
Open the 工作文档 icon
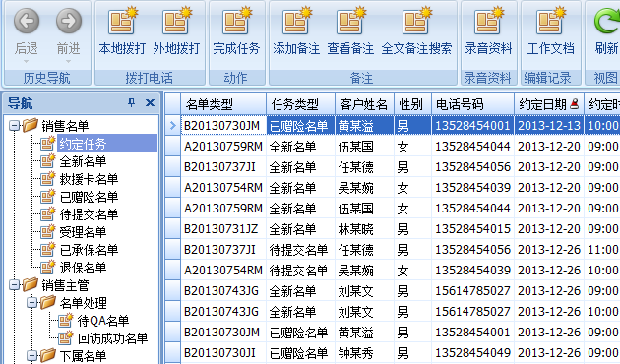coord(551,21)
